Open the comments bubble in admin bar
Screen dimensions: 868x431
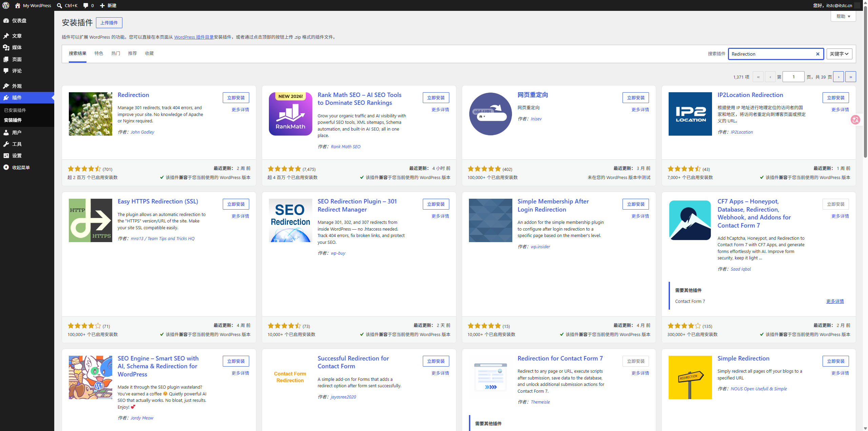[x=88, y=5]
